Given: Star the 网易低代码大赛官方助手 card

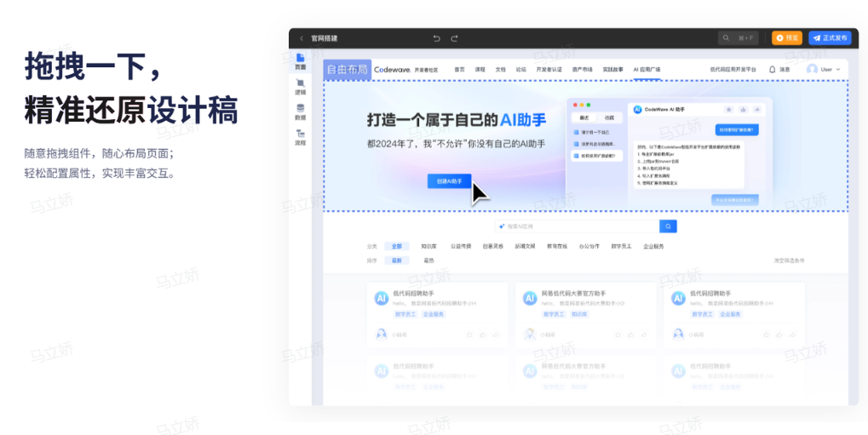Looking at the screenshot, I should click(618, 335).
